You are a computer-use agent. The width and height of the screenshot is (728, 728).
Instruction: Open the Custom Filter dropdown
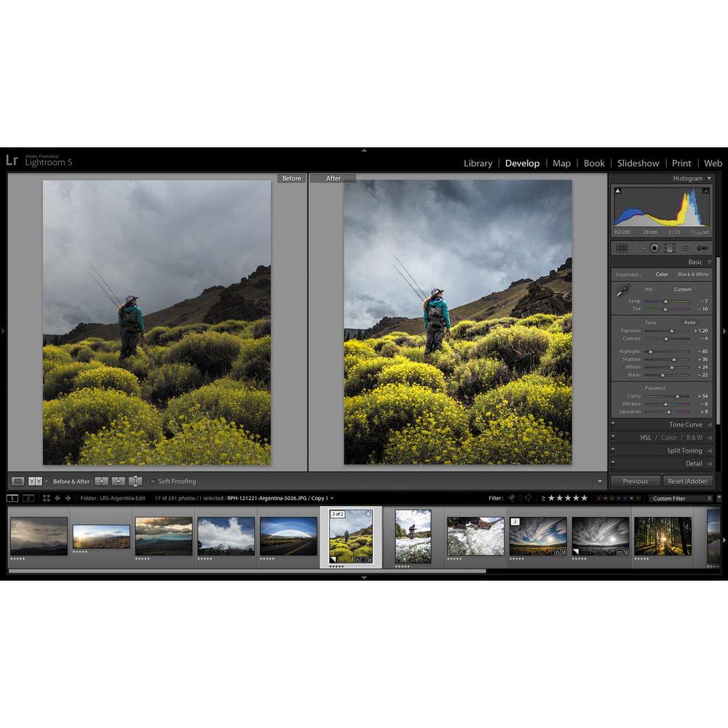click(681, 498)
